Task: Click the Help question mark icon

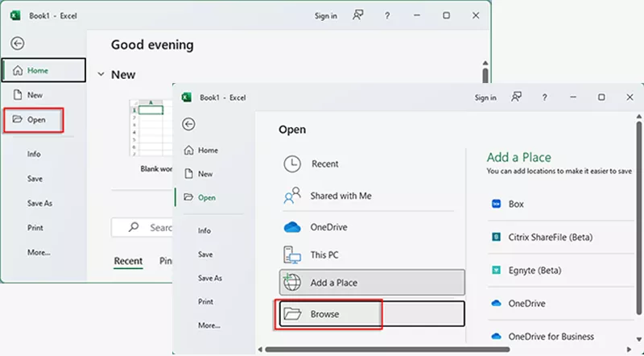Action: point(543,97)
